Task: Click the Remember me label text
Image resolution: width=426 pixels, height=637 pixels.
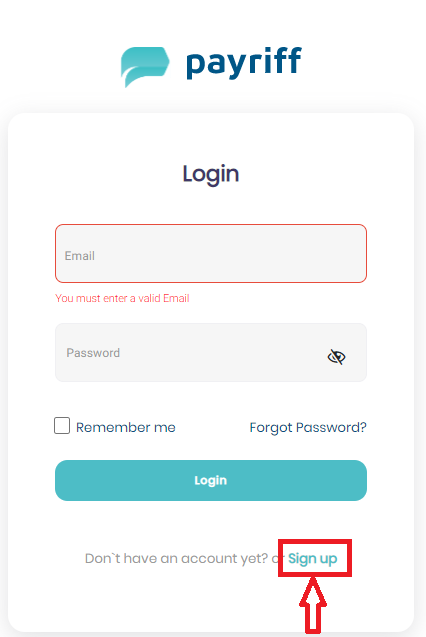Action: (x=125, y=427)
